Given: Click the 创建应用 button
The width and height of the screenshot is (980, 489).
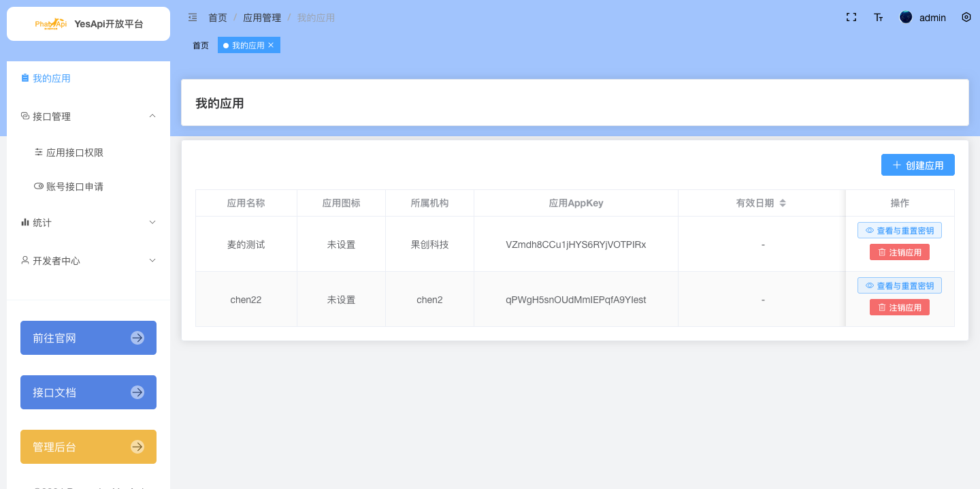Looking at the screenshot, I should point(917,164).
